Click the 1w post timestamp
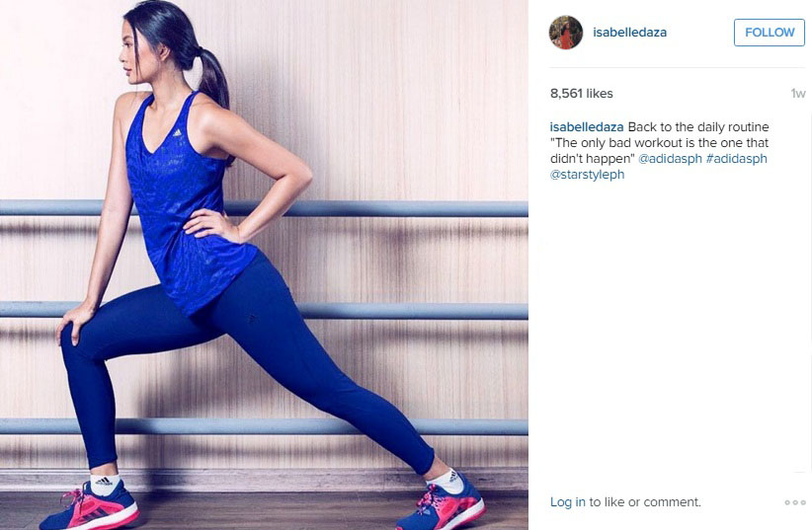 [x=798, y=94]
